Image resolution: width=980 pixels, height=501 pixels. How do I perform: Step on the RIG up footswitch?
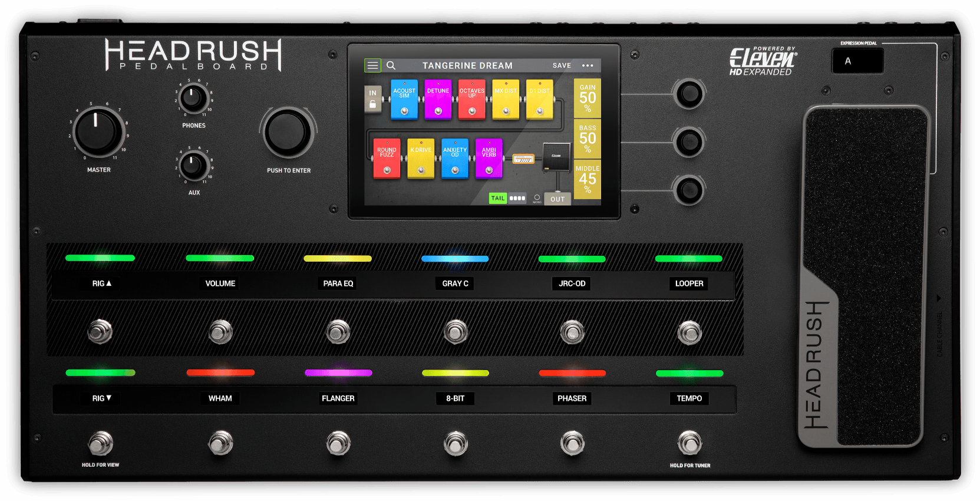coord(100,331)
